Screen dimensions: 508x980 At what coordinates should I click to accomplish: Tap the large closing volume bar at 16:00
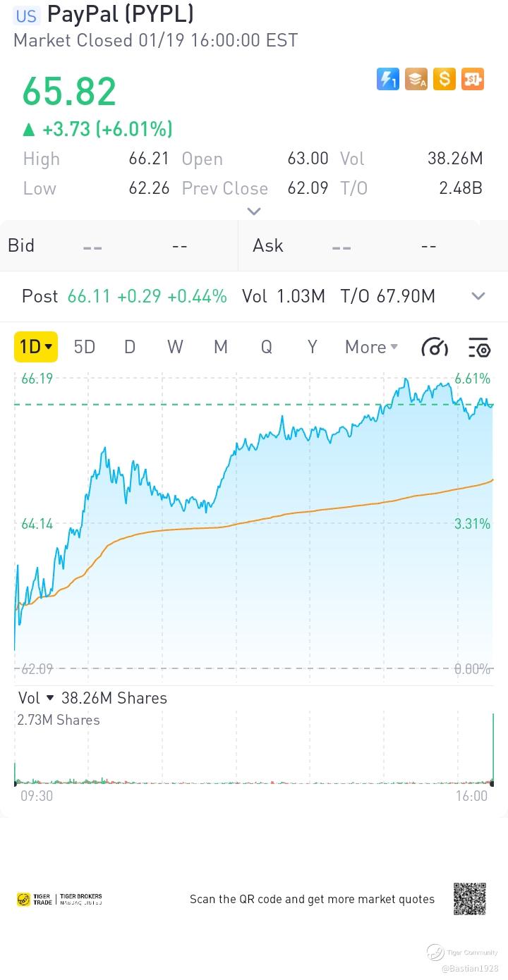pyautogui.click(x=492, y=749)
